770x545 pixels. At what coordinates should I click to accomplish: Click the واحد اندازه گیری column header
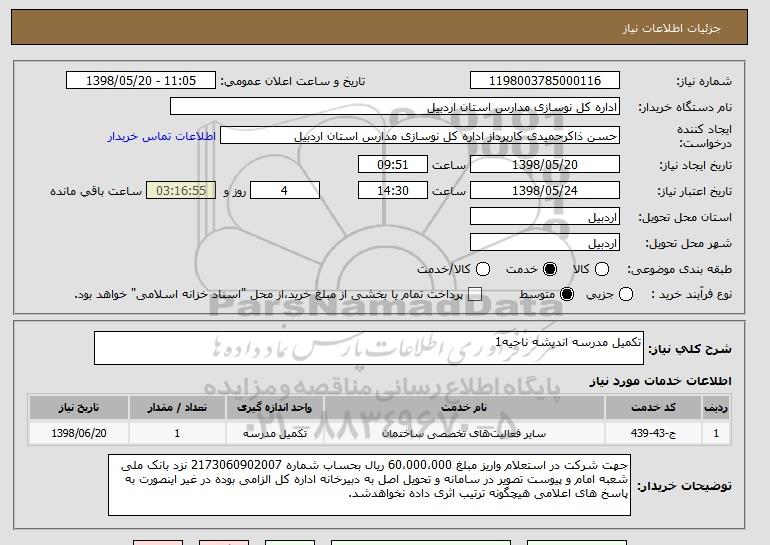tap(275, 408)
